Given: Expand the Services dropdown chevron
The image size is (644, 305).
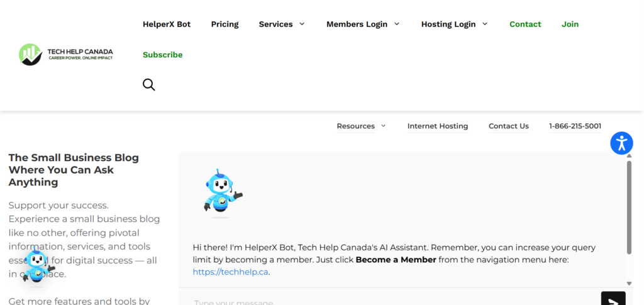Looking at the screenshot, I should 302,25.
